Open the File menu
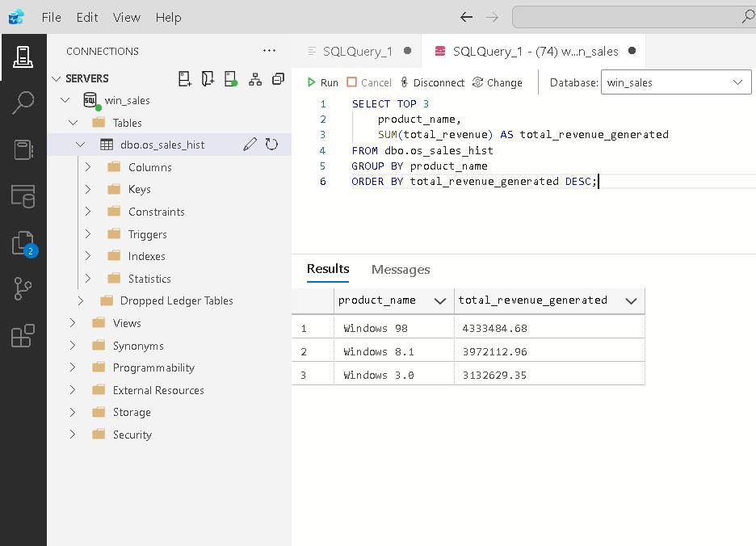Screen dimensions: 756x546 pyautogui.click(x=52, y=17)
